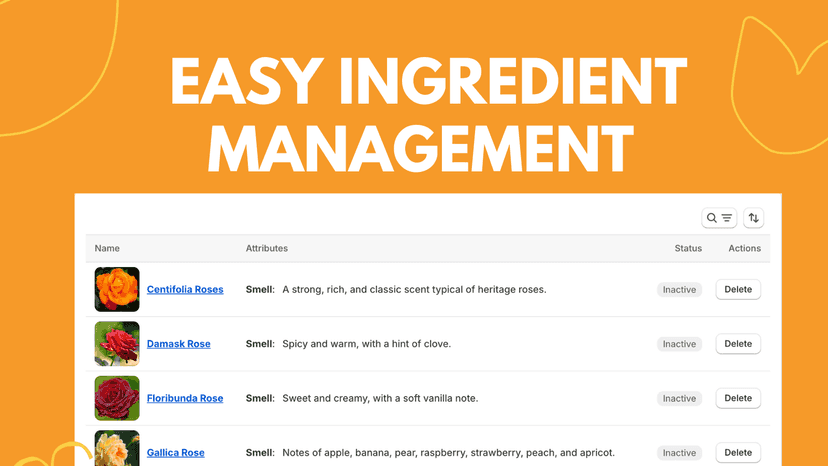This screenshot has height=466, width=828.
Task: Click the Inactive badge for Floribunda Rose
Action: click(x=679, y=398)
